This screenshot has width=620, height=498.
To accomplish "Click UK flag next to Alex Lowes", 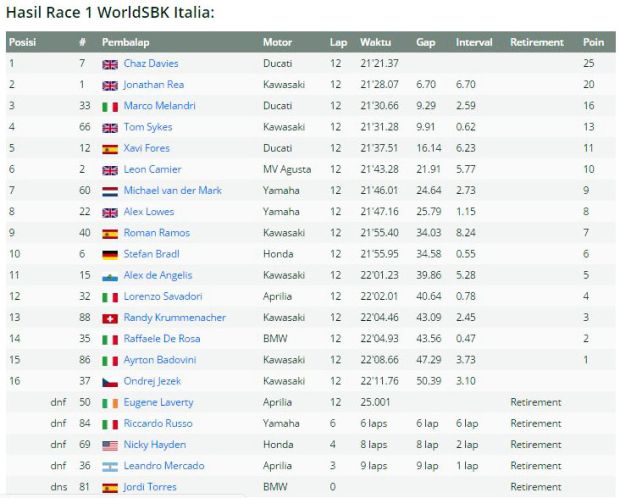I will tap(110, 213).
